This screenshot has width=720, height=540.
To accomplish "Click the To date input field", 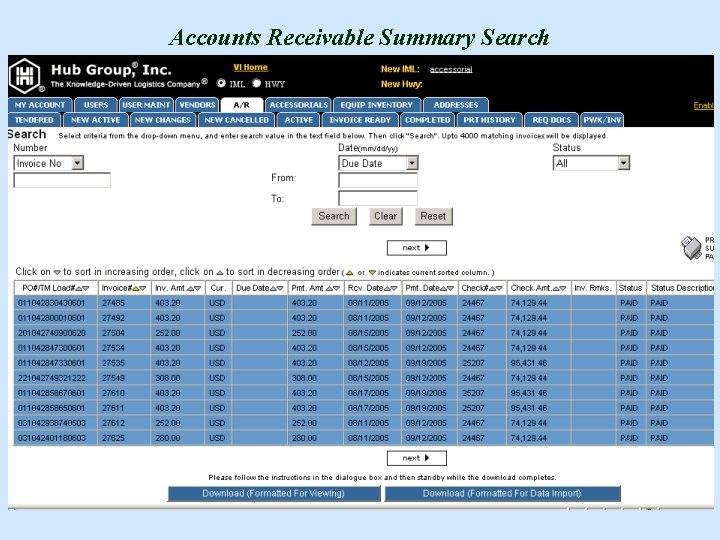I will pos(378,198).
